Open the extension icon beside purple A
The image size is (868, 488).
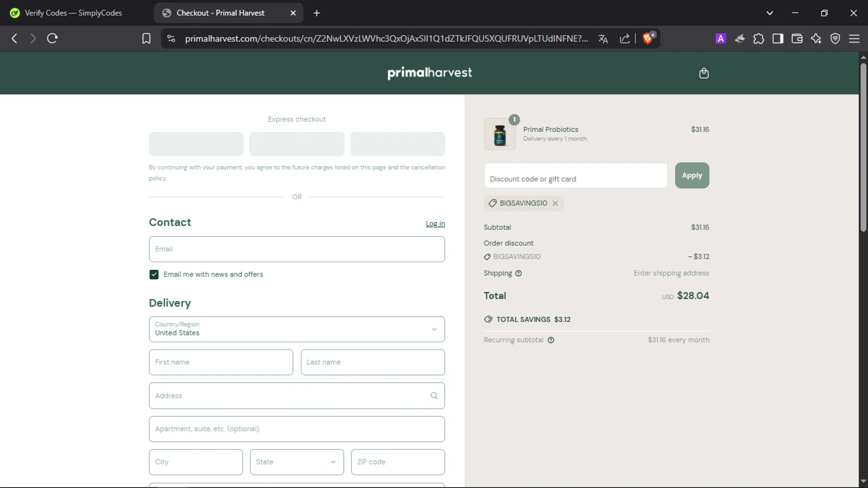click(x=740, y=38)
